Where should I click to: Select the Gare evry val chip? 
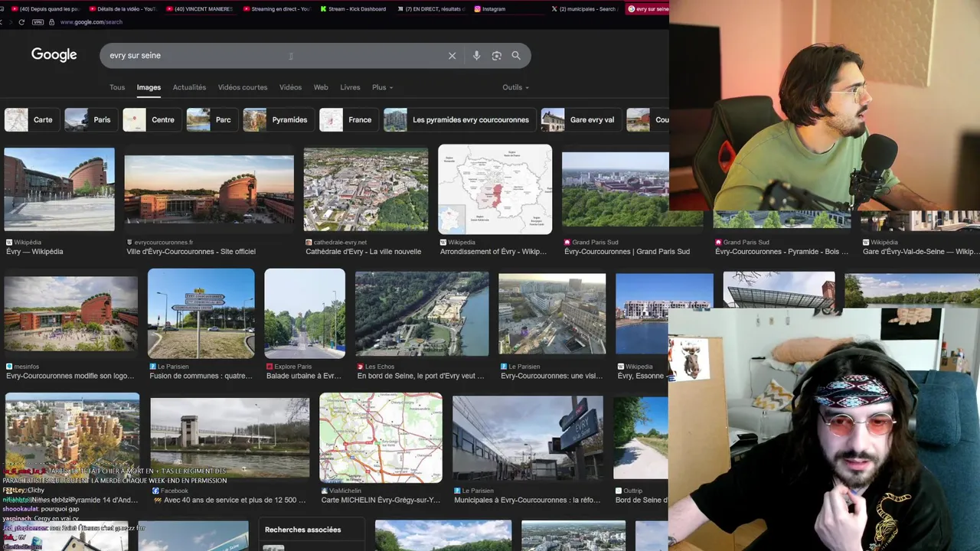[x=580, y=119]
